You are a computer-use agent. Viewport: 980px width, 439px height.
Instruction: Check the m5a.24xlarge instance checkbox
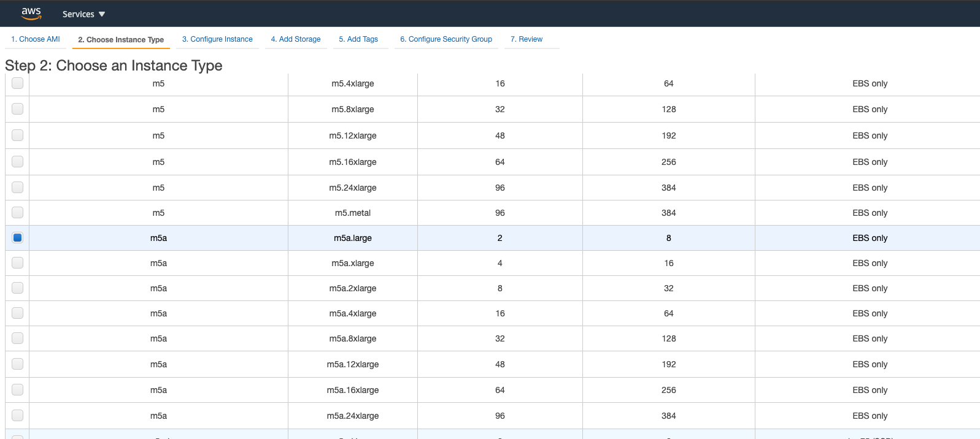click(x=18, y=415)
